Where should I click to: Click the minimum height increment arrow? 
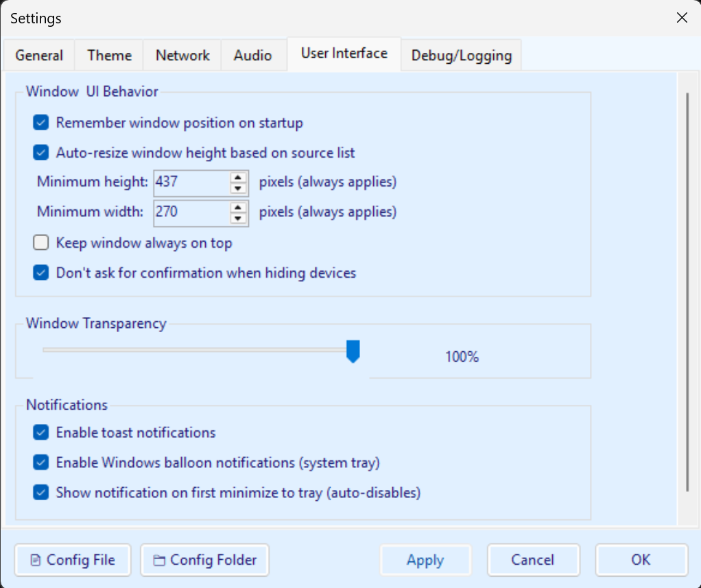[x=239, y=178]
